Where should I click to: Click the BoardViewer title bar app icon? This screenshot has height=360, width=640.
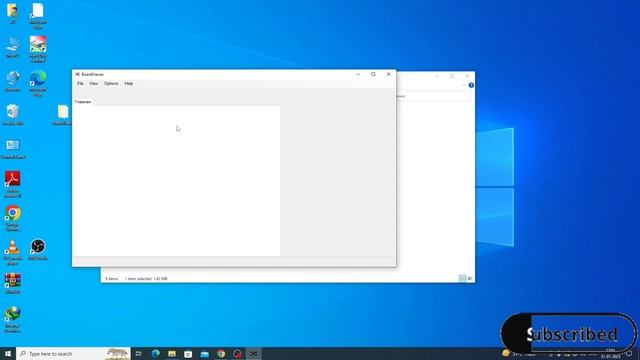point(77,74)
